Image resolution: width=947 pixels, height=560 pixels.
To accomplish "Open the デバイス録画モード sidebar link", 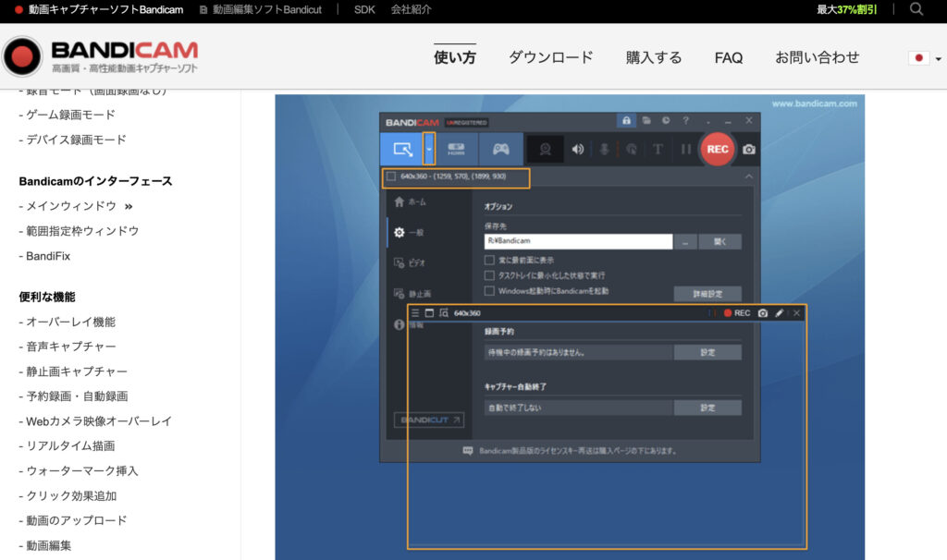I will point(76,140).
